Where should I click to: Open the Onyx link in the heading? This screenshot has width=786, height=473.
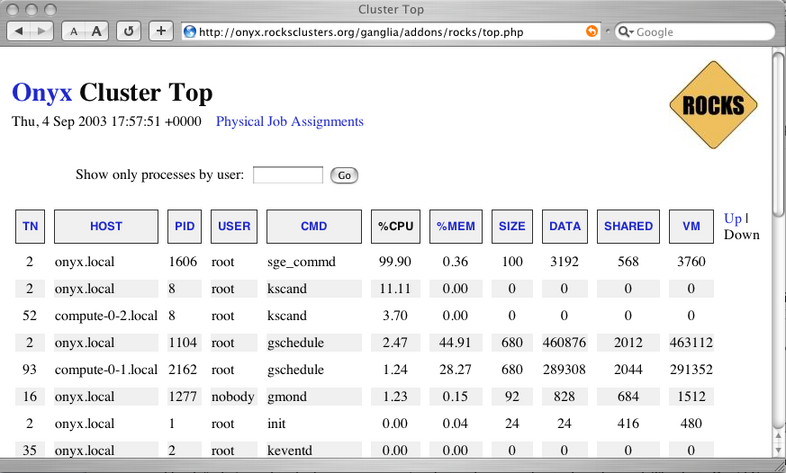[42, 93]
